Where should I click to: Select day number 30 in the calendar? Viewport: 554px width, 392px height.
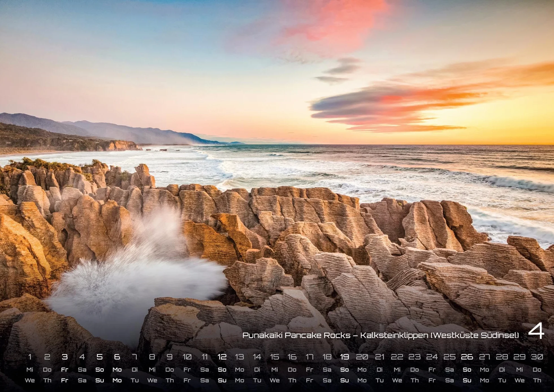click(537, 357)
